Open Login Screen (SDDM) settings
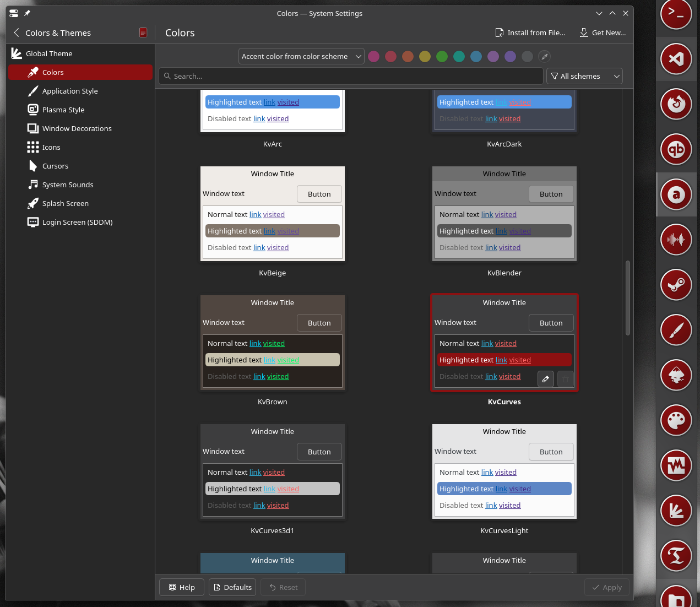700x607 pixels. point(77,222)
